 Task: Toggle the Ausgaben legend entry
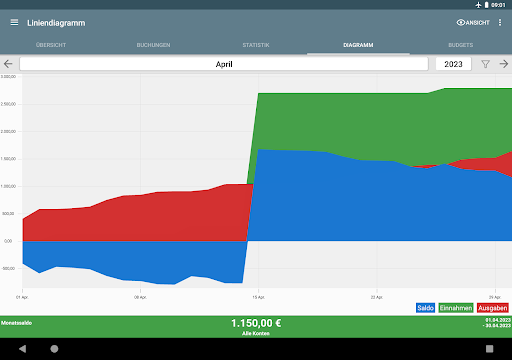493,308
